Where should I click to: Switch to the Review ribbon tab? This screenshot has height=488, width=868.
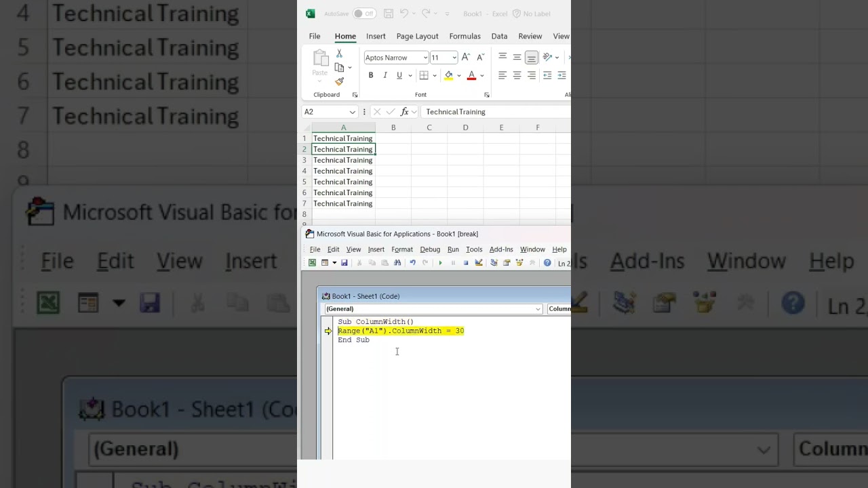(x=530, y=36)
